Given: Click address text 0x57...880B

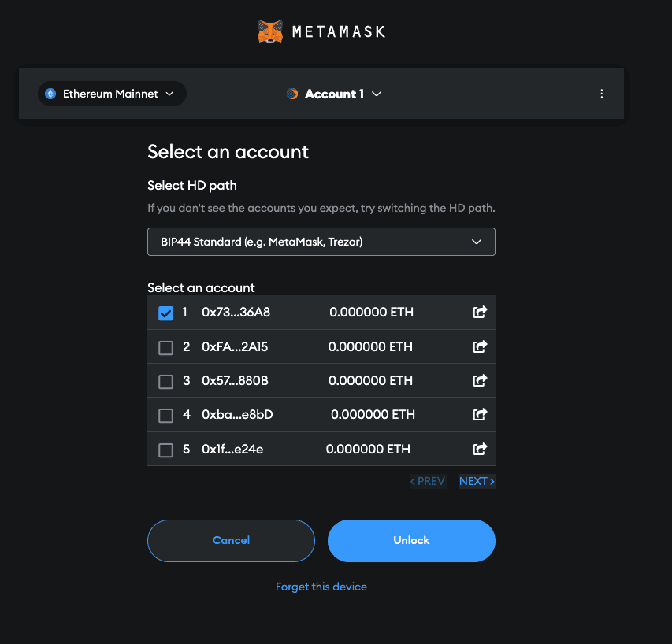Looking at the screenshot, I should point(236,381).
